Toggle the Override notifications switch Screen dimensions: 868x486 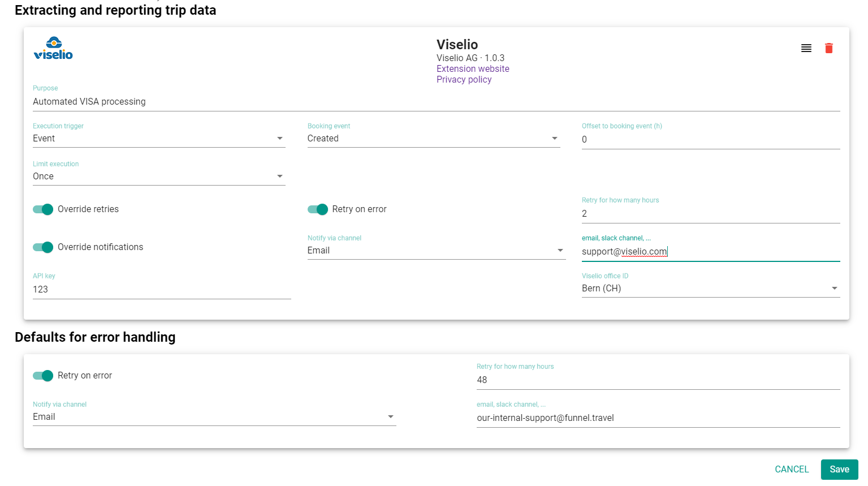[43, 247]
